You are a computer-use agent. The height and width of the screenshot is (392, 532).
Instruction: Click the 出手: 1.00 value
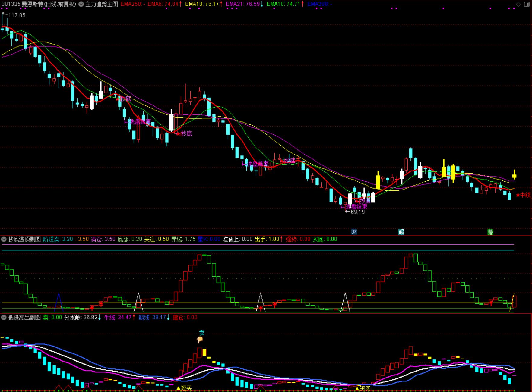coord(269,239)
